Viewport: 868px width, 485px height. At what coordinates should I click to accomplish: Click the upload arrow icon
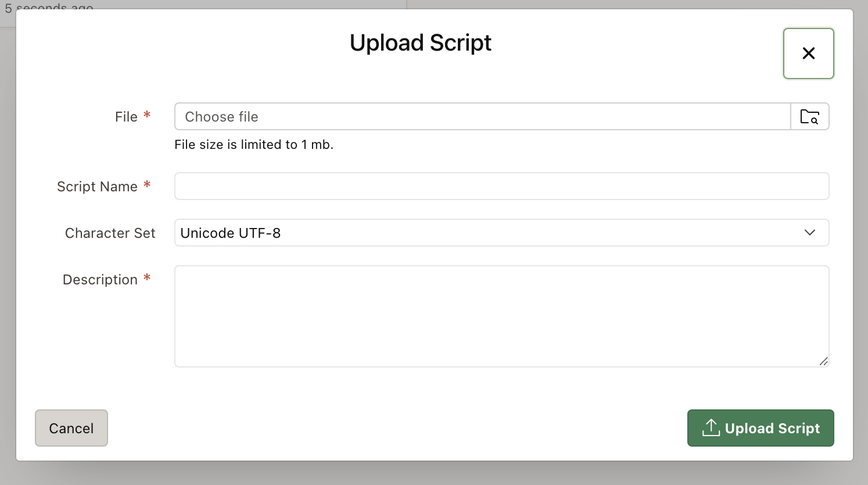711,427
